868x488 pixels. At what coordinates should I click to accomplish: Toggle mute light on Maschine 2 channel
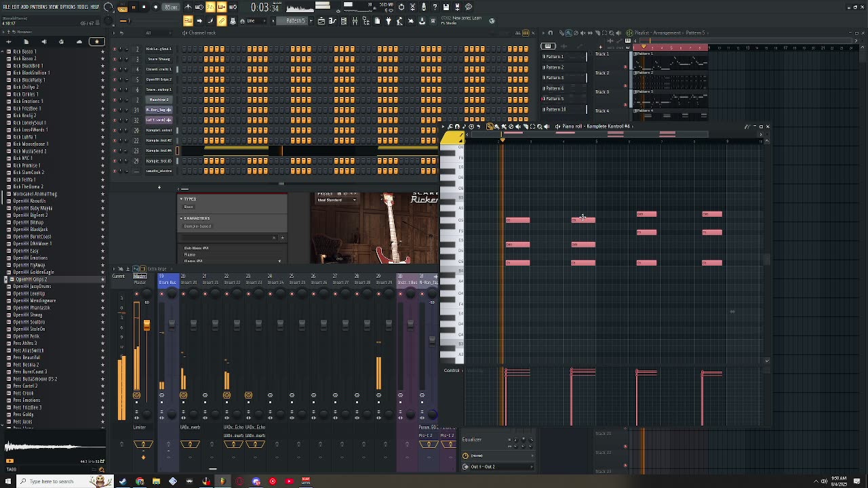coord(115,100)
